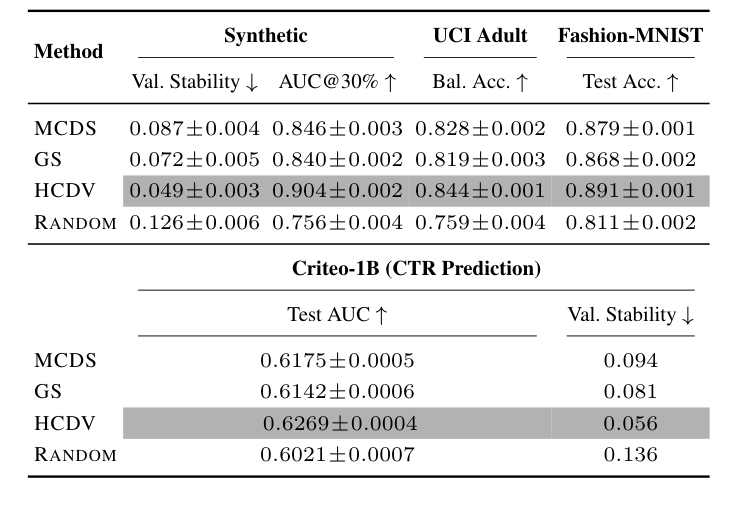The image size is (733, 505).
Task: Click the GS label in Criteo table
Action: [48, 391]
